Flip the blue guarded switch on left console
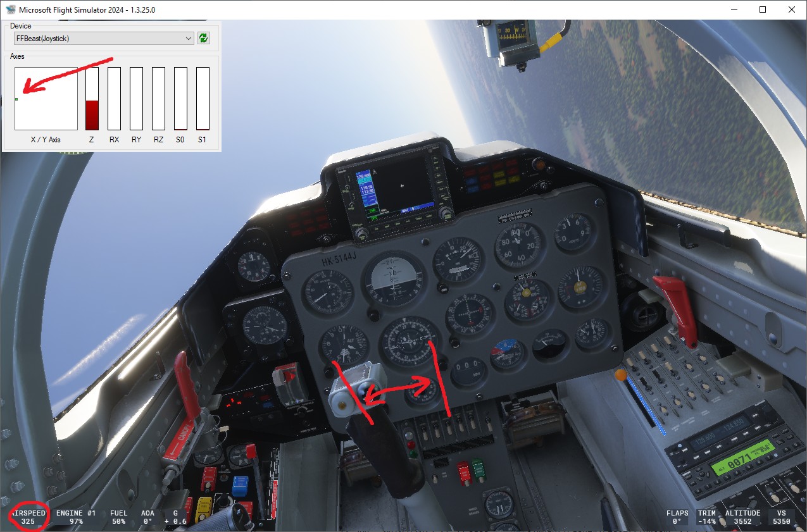This screenshot has width=807, height=532. tap(240, 485)
